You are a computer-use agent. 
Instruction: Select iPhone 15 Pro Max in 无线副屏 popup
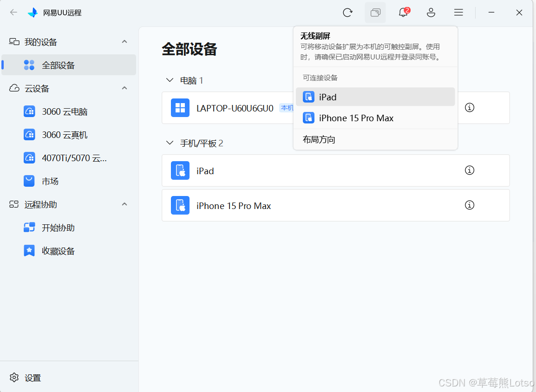point(375,118)
